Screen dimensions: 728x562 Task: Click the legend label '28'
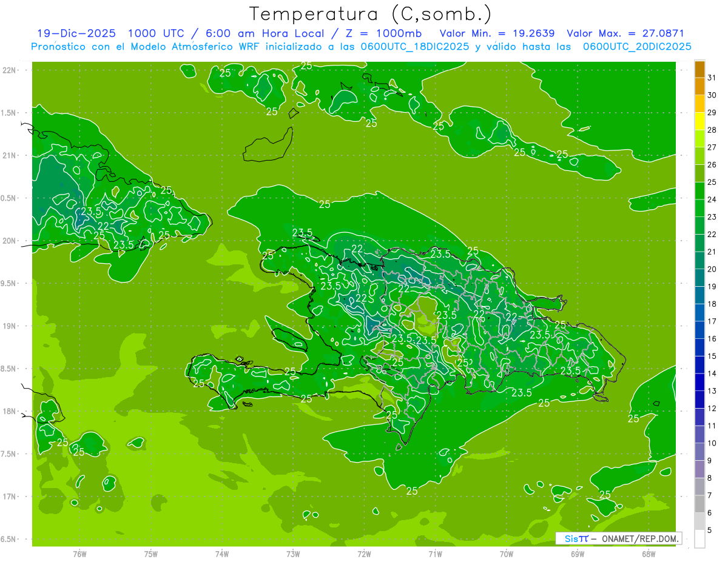pyautogui.click(x=712, y=130)
